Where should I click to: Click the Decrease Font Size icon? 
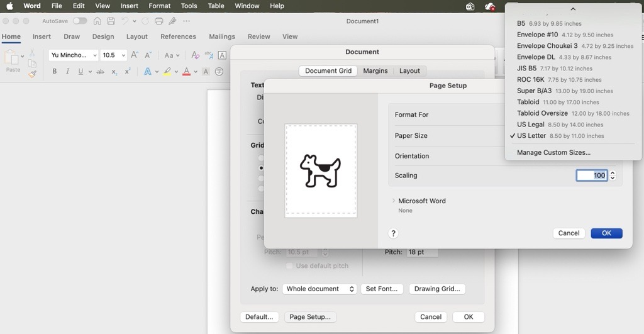148,55
